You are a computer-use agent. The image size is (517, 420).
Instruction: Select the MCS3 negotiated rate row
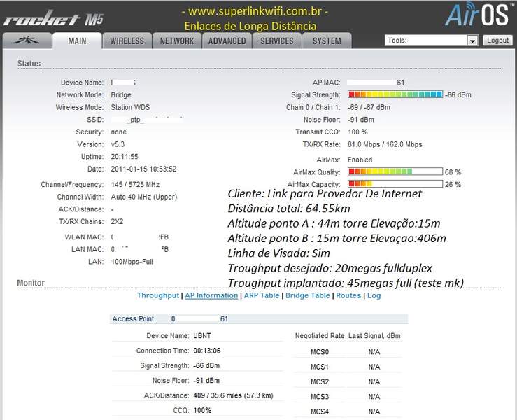[348, 396]
